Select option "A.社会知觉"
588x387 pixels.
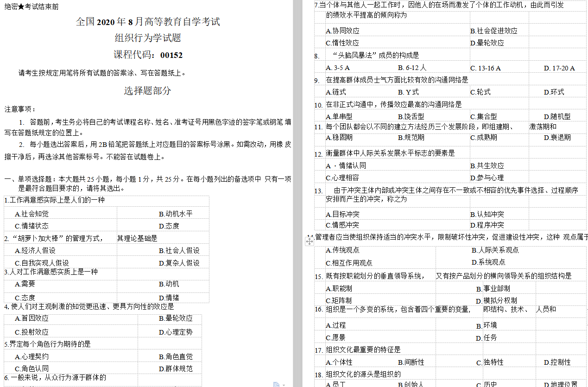(32, 214)
